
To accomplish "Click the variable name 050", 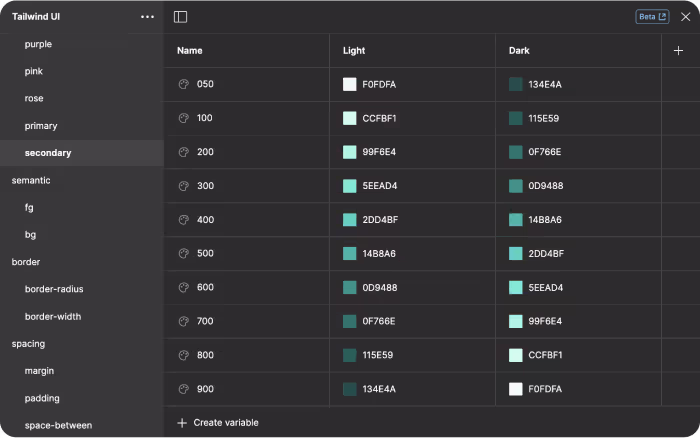I will tap(205, 84).
